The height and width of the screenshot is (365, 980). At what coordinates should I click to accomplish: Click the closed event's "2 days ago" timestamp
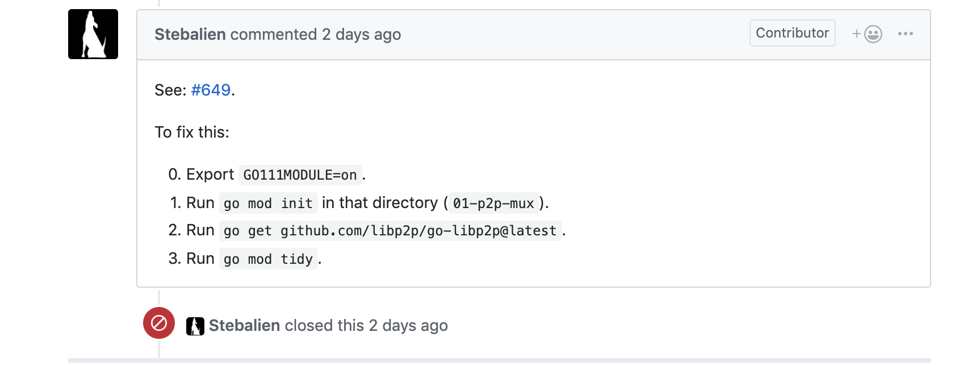(x=408, y=326)
